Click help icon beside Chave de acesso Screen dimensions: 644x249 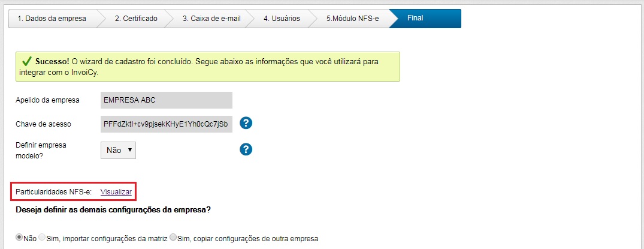click(x=246, y=123)
